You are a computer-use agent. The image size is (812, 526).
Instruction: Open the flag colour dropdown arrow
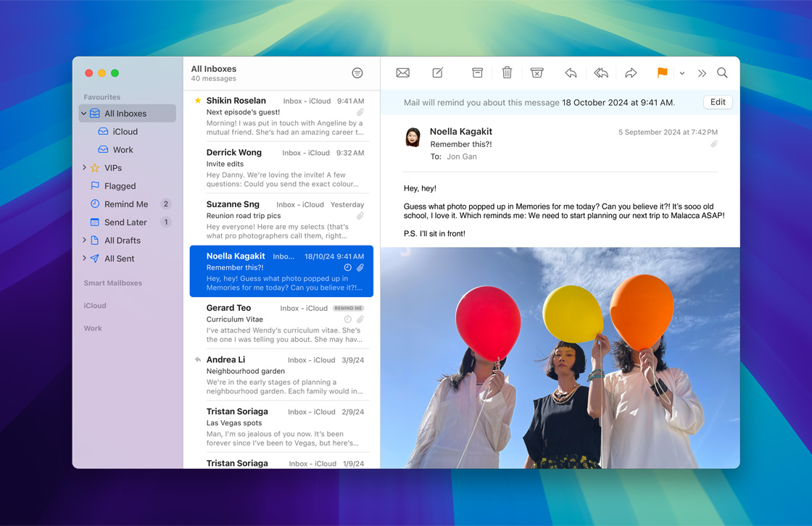[x=682, y=73]
